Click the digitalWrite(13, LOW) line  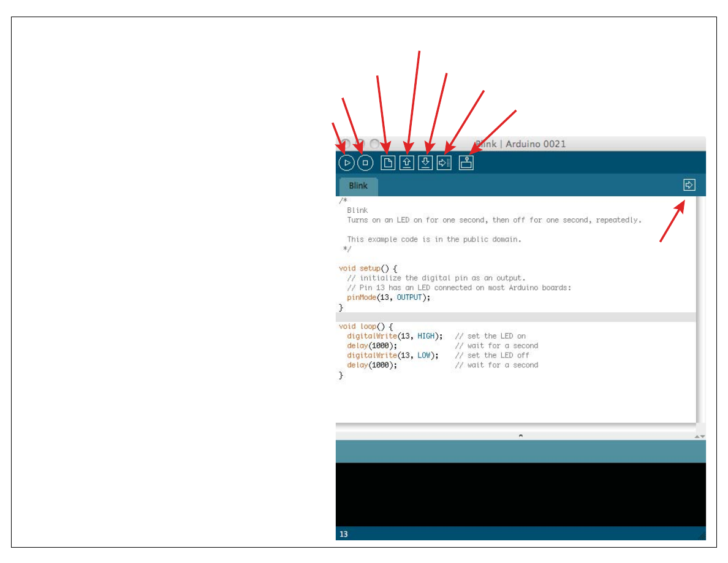point(392,356)
